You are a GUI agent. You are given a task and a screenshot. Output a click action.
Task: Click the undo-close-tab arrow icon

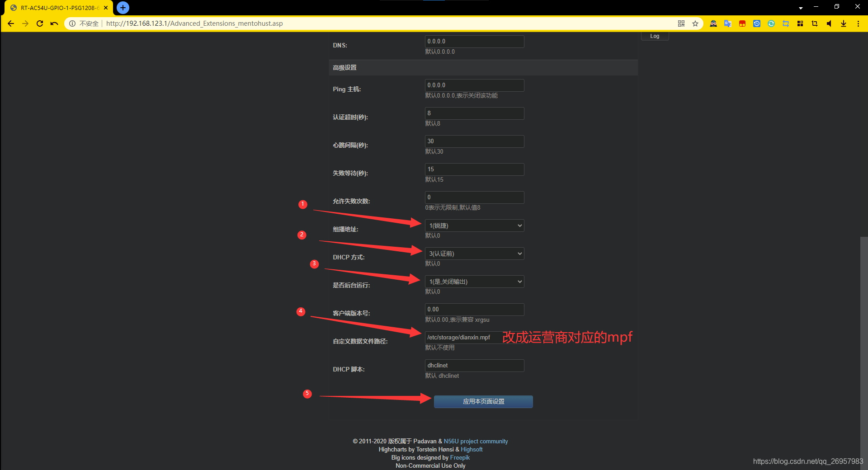click(54, 23)
